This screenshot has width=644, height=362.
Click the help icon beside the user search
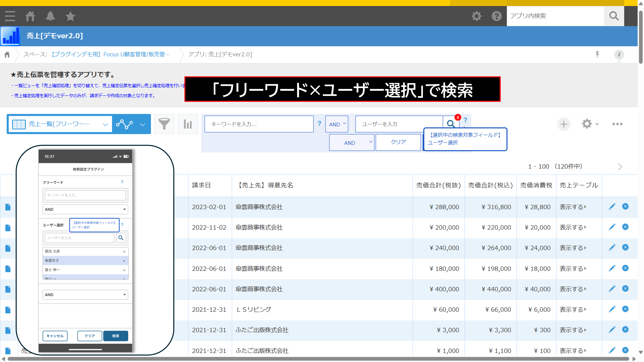pyautogui.click(x=465, y=120)
